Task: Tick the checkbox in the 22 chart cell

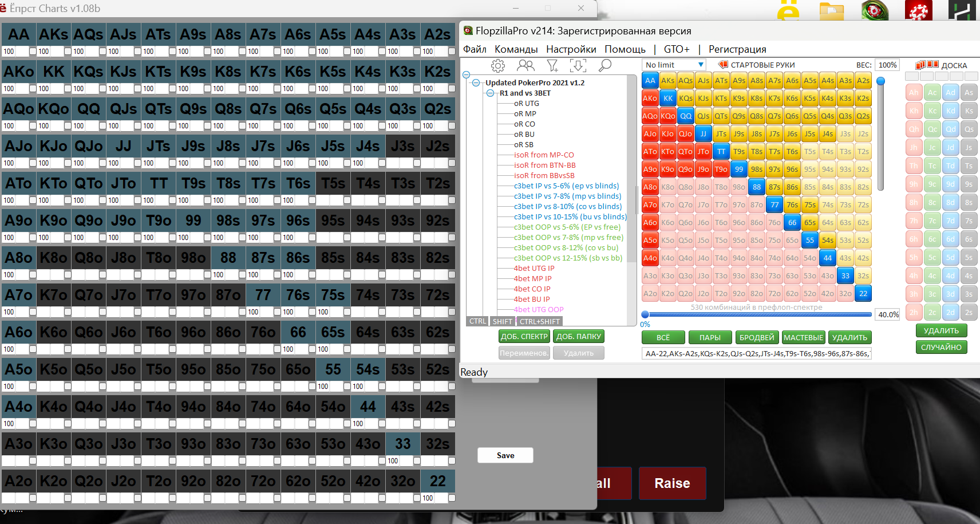Action: pyautogui.click(x=452, y=498)
